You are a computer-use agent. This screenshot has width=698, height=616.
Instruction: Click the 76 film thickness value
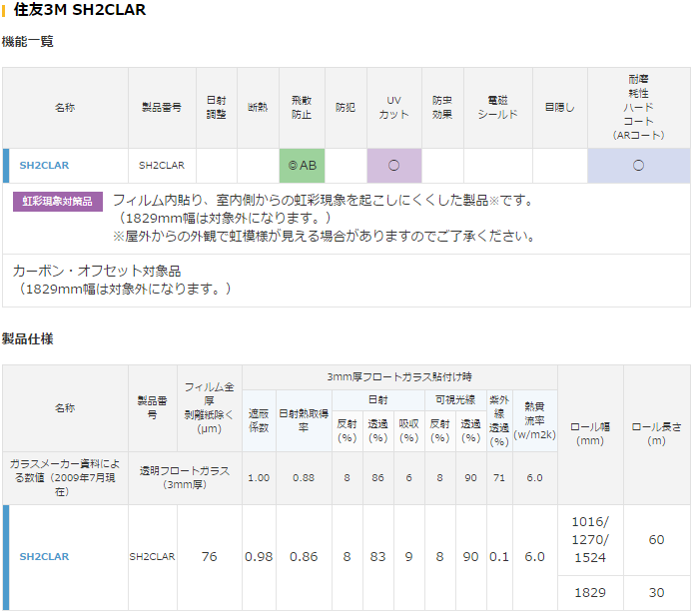click(x=210, y=556)
